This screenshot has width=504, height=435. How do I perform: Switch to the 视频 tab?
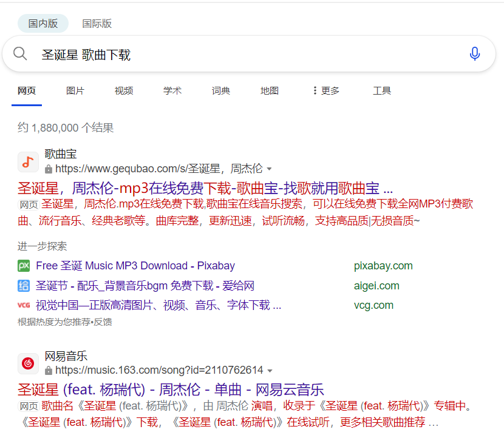point(124,91)
